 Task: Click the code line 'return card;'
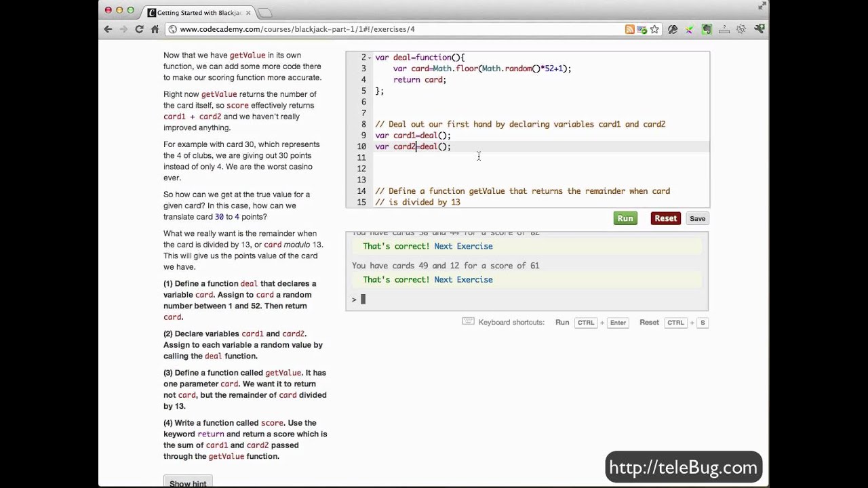coord(420,79)
